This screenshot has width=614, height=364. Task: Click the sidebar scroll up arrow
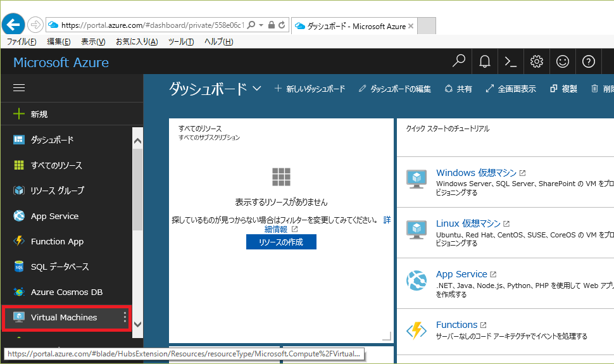[137, 141]
